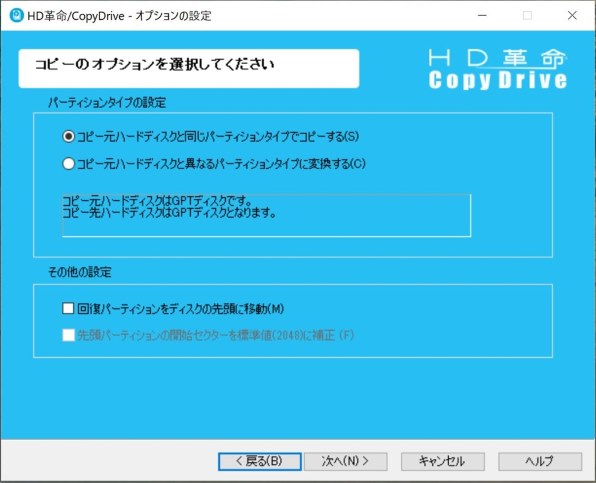
Task: Enable move recovery partition to disk start (M)
Action: [173, 308]
